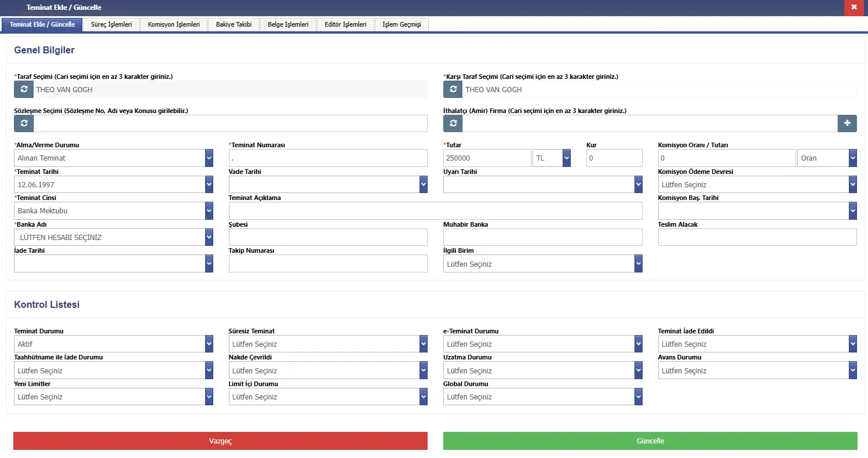Click into the Teminat Açıklama text field

pyautogui.click(x=435, y=211)
